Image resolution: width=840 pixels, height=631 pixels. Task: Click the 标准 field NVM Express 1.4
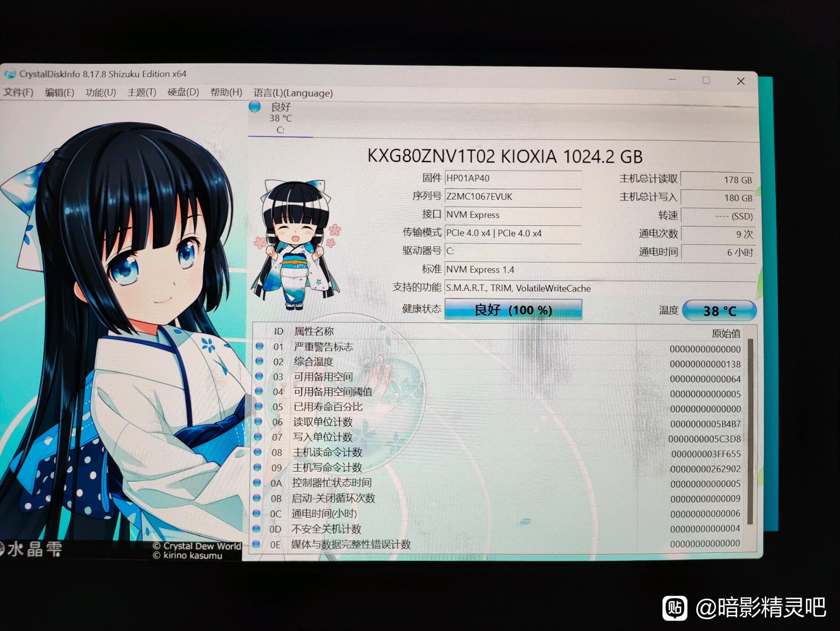[600, 269]
